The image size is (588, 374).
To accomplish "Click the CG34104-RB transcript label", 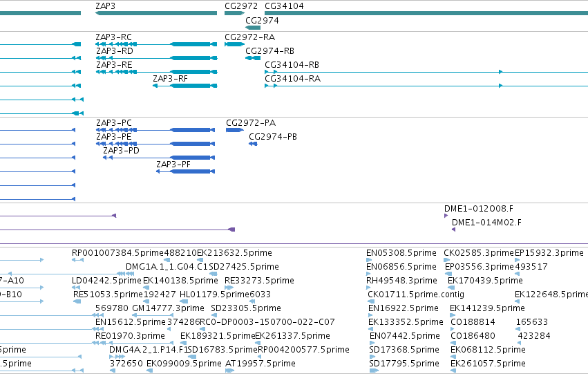I will tap(292, 65).
